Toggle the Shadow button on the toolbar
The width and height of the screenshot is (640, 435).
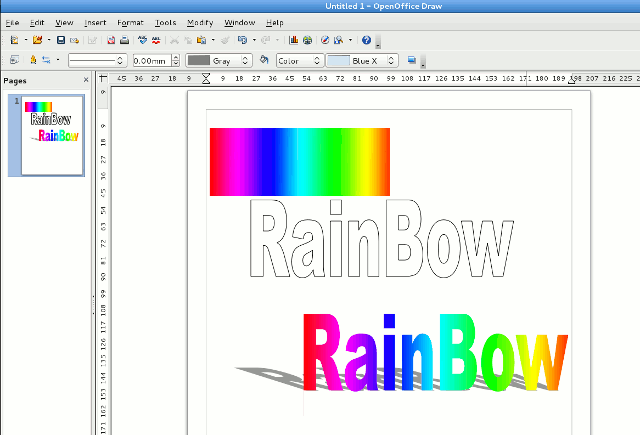tap(412, 60)
